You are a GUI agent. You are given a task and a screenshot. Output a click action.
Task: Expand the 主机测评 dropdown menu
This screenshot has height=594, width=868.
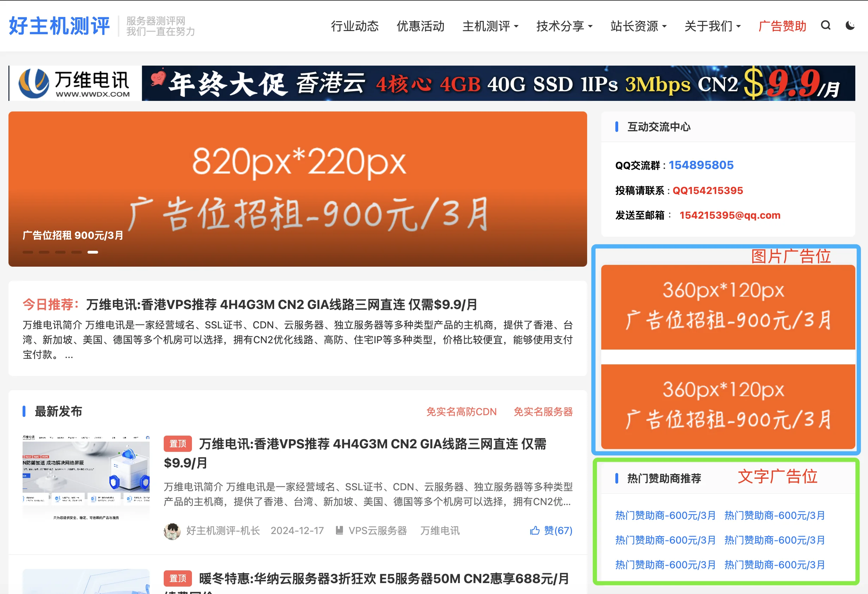click(x=490, y=26)
